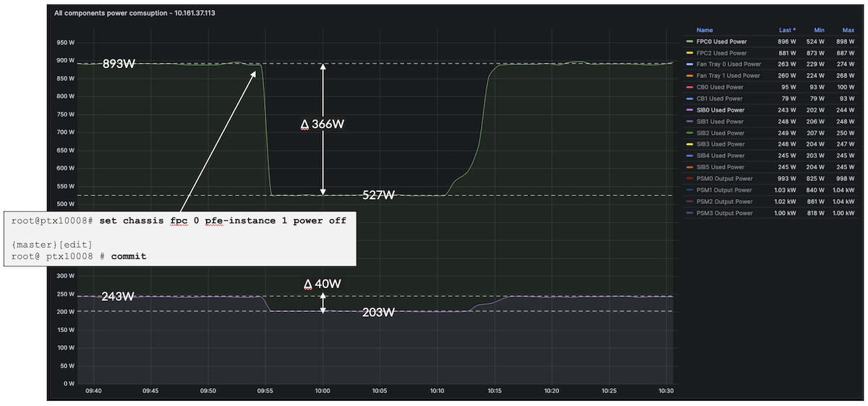Click the SIB4 Used Power color swatch
868x406 pixels.
pyautogui.click(x=689, y=156)
